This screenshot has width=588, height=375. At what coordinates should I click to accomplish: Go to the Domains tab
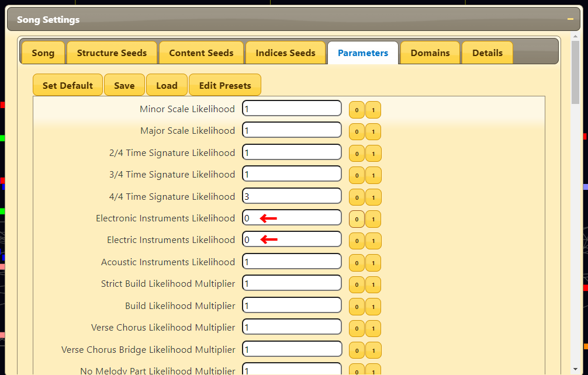[x=430, y=53]
